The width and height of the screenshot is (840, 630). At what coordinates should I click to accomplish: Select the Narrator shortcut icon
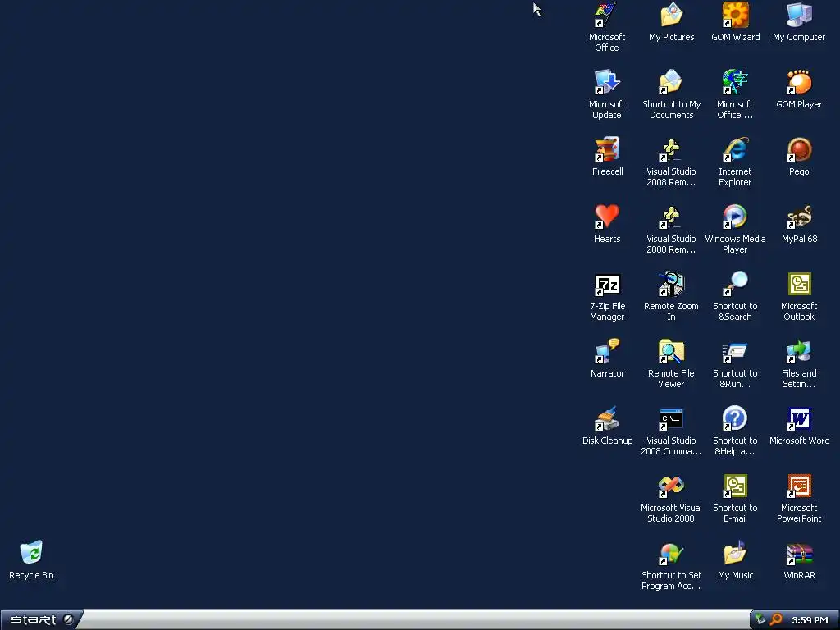click(x=607, y=351)
